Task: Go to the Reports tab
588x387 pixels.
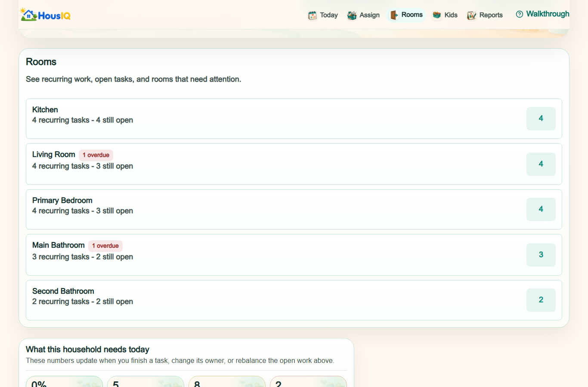Action: point(485,15)
